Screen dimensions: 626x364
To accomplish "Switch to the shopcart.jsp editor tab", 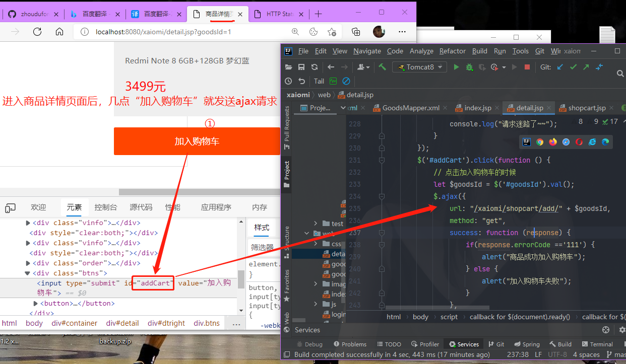I will [x=586, y=108].
